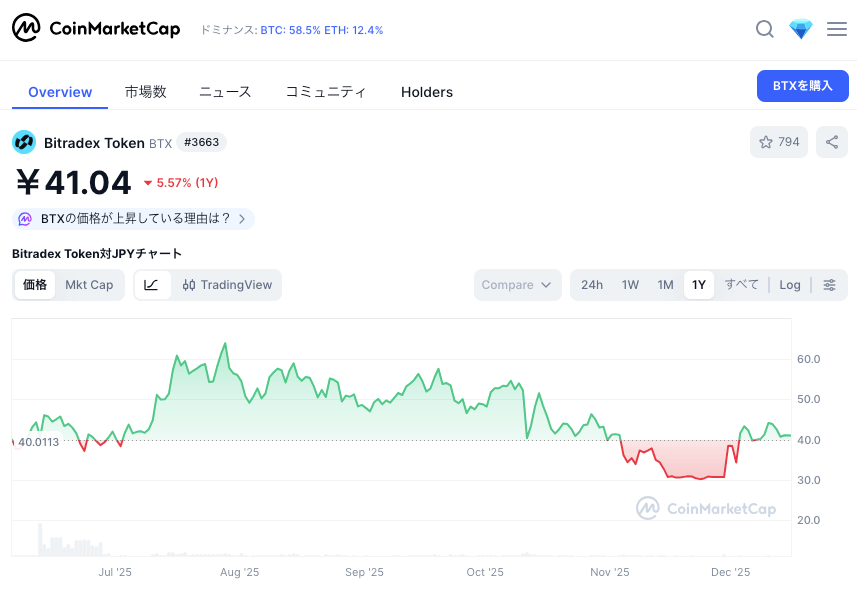The image size is (857, 598).
Task: Click the #3663 rank badge
Action: click(x=201, y=143)
